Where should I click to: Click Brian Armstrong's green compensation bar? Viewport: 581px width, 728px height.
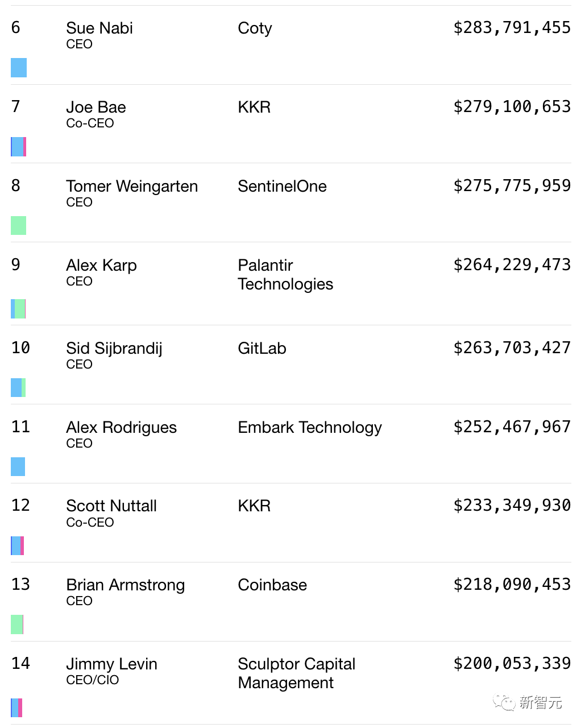tap(17, 624)
